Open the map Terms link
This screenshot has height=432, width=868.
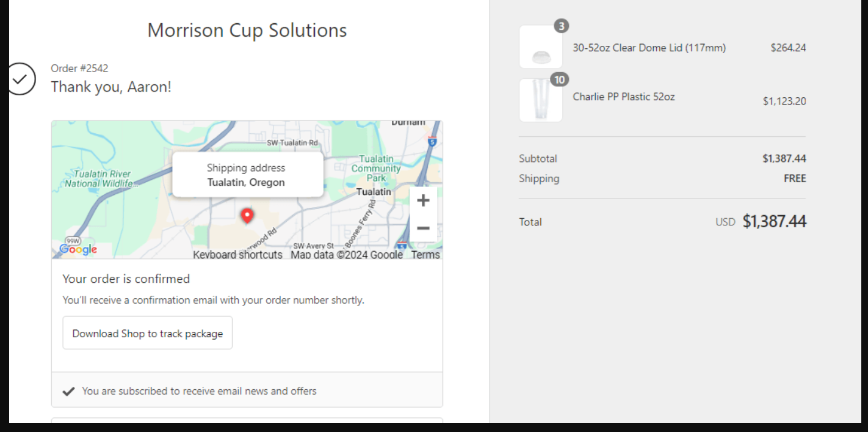point(425,255)
